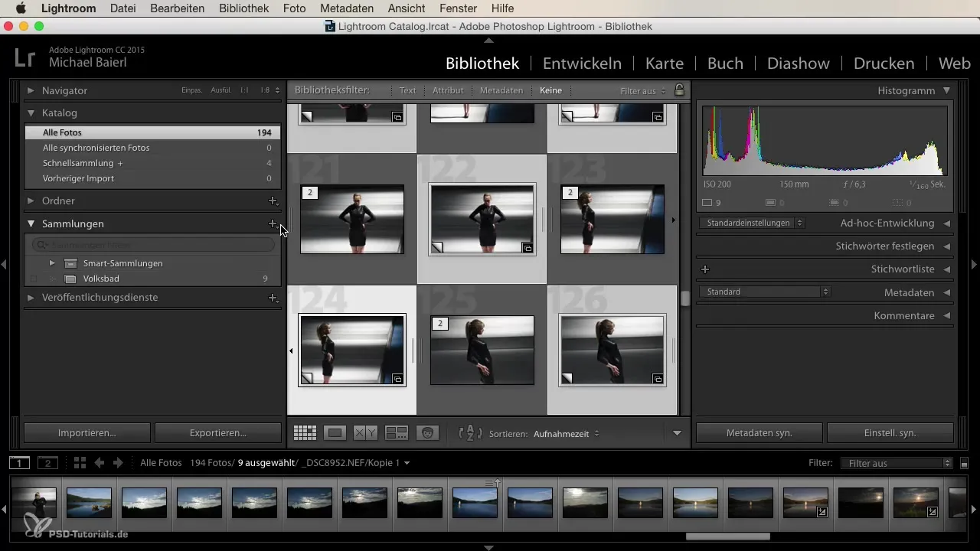Open the Metadaten menu in menu bar
The height and width of the screenshot is (551, 980).
(x=347, y=8)
